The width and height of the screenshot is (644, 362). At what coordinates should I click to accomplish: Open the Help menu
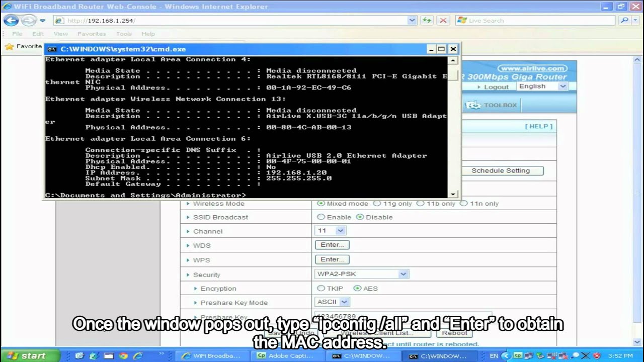[148, 34]
